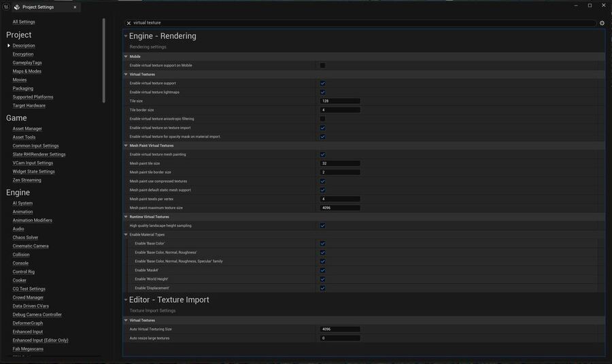Open Target Hardware settings
The image size is (612, 364).
pyautogui.click(x=29, y=106)
